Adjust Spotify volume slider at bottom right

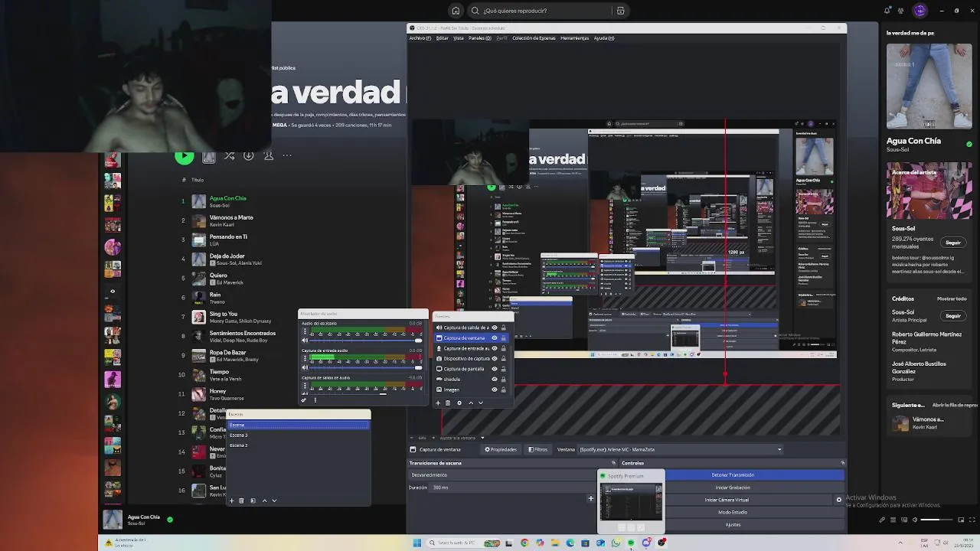click(938, 520)
